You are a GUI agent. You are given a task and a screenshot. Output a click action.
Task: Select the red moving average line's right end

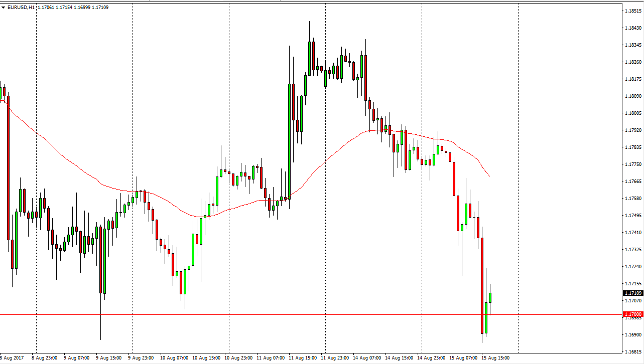pyautogui.click(x=489, y=175)
